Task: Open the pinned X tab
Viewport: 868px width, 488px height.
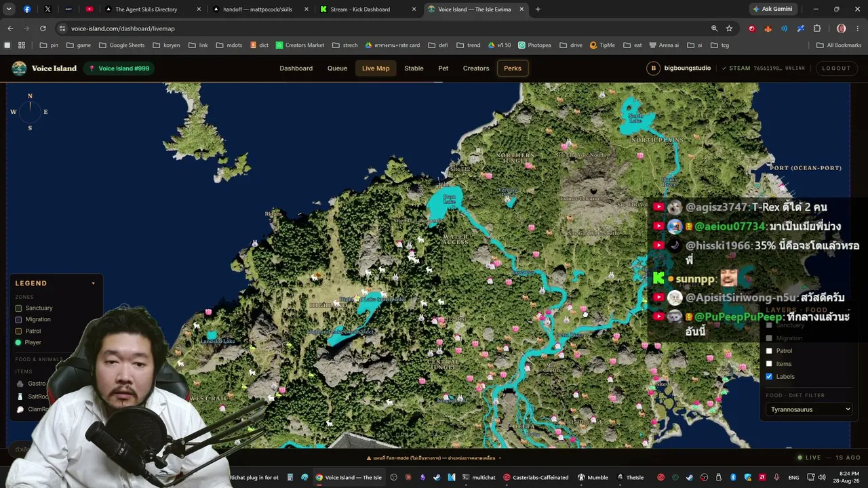Action: click(47, 9)
